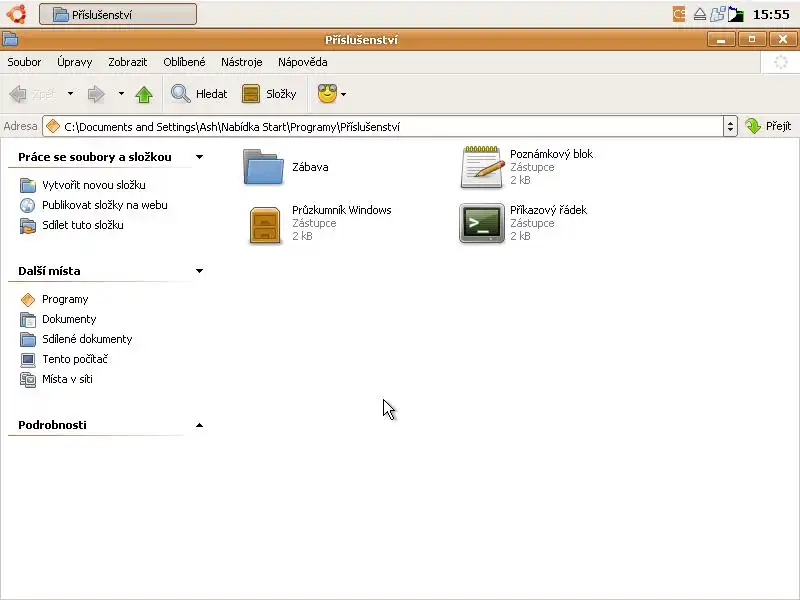This screenshot has width=800, height=600.
Task: Click the Forward arrow icon
Action: [96, 94]
